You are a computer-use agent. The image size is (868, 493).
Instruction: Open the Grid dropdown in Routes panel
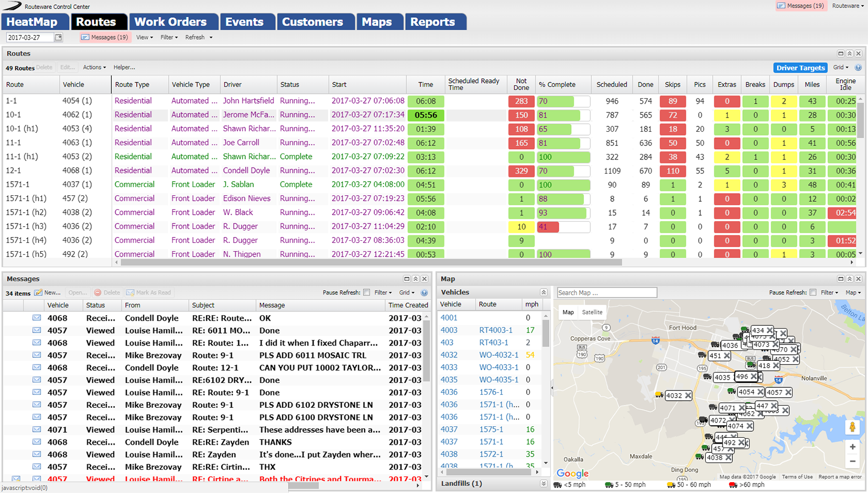click(x=840, y=67)
